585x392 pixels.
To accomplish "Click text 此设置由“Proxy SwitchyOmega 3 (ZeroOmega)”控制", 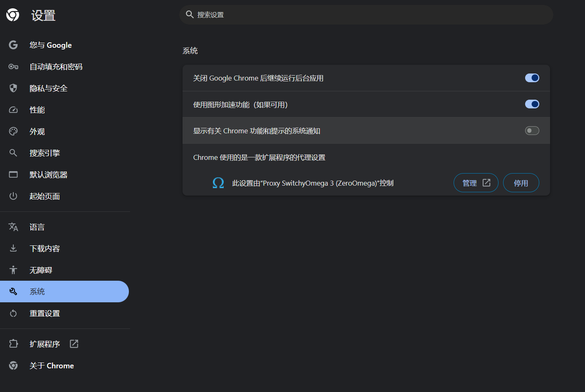I will 313,183.
